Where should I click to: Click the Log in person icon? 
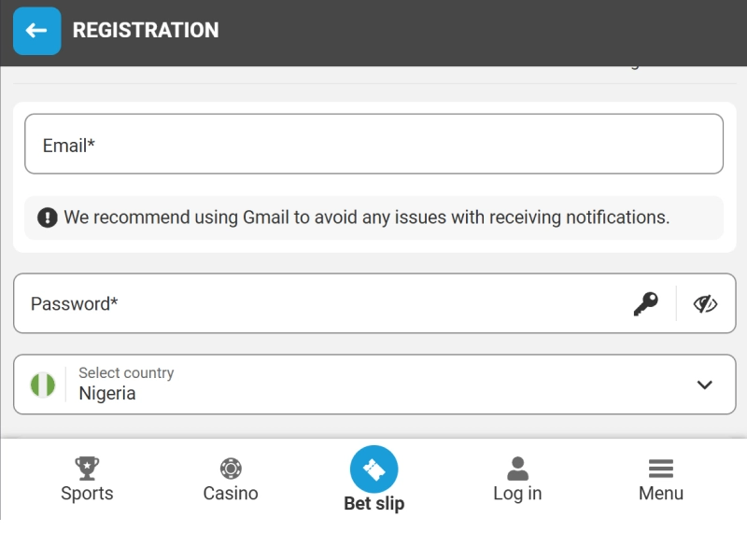coord(517,469)
